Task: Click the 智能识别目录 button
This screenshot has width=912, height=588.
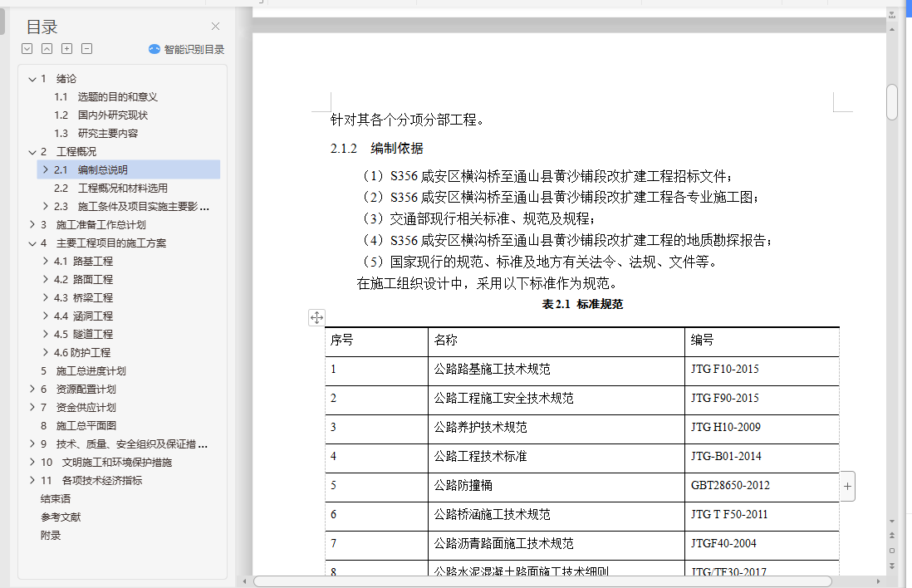Action: (x=187, y=50)
